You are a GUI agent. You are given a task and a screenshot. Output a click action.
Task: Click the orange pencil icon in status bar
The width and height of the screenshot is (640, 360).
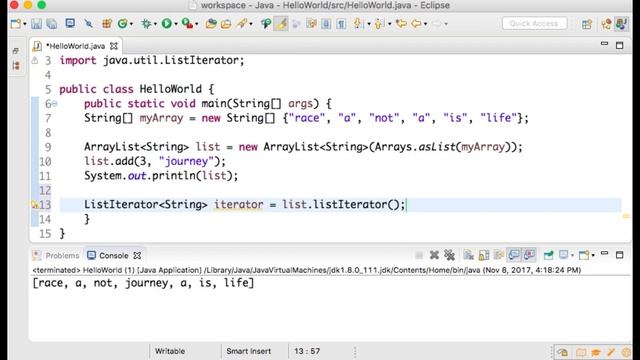click(x=611, y=352)
